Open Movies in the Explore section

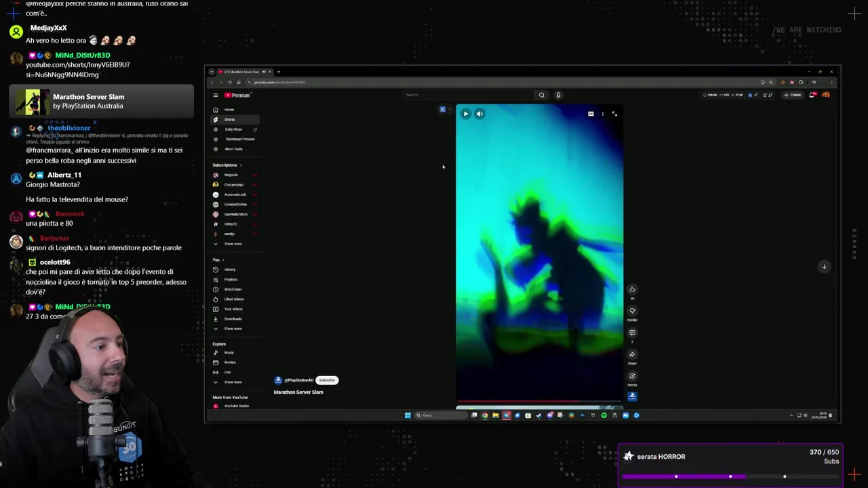click(234, 362)
